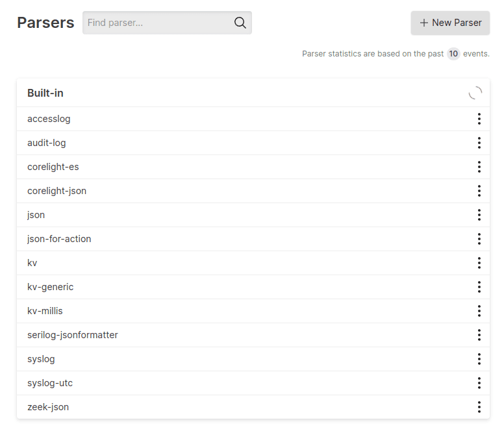Click the search magnifier icon

240,23
